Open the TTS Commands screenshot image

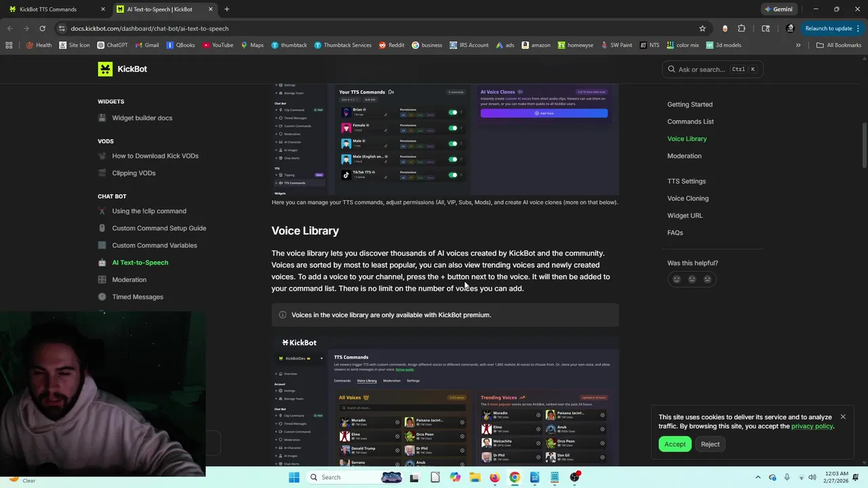(446, 140)
